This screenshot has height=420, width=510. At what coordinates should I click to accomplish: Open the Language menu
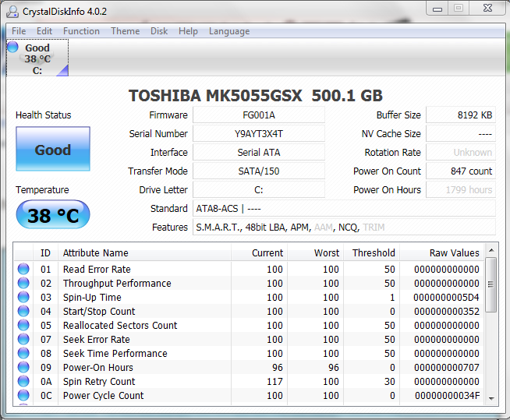coord(229,31)
